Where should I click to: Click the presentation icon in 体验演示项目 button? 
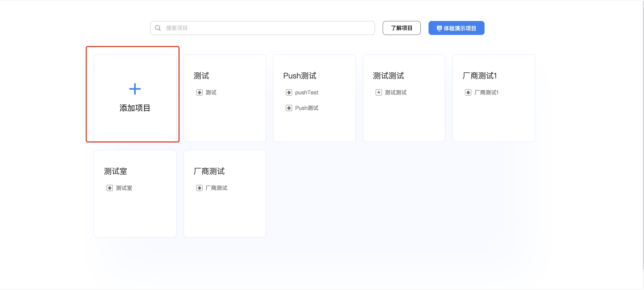point(439,29)
